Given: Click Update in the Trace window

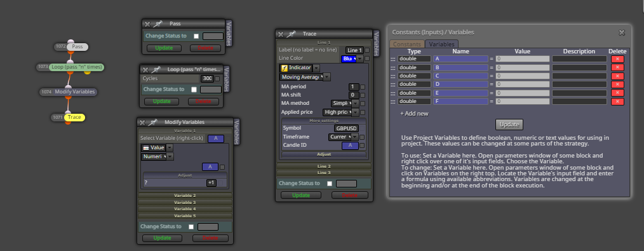Looking at the screenshot, I should click(301, 195).
